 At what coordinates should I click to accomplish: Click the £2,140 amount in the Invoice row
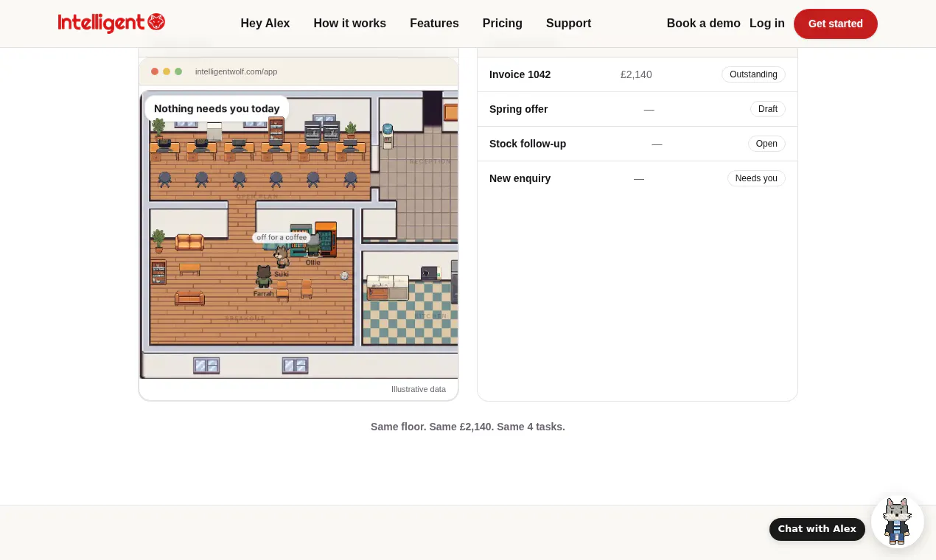click(x=636, y=74)
